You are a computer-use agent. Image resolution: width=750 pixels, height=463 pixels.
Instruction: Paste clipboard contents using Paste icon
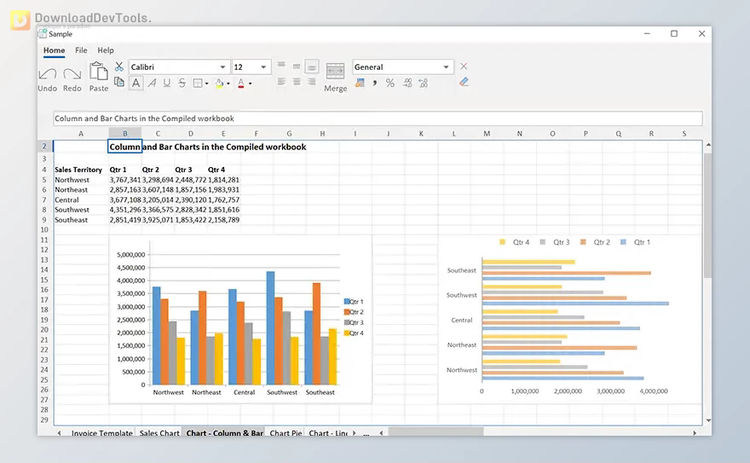click(x=99, y=73)
